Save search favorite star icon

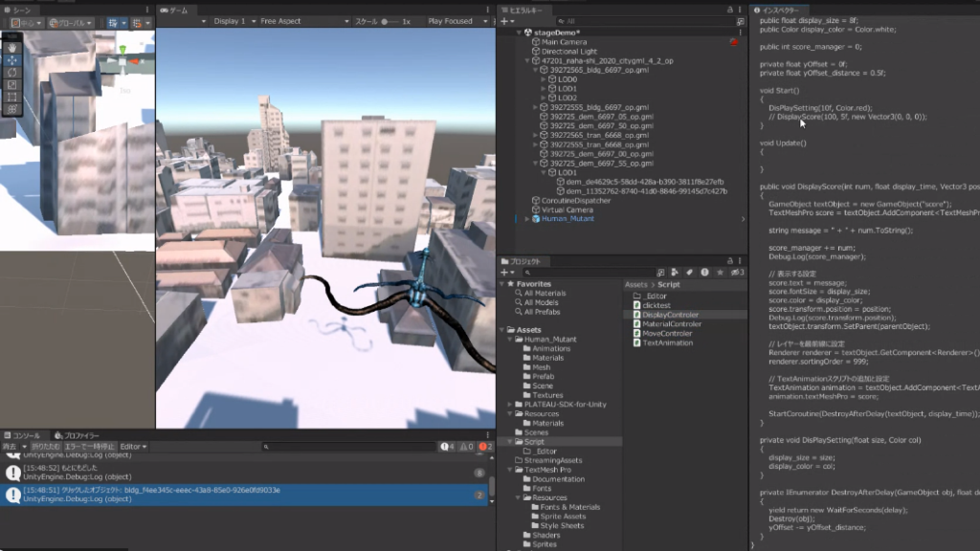720,273
